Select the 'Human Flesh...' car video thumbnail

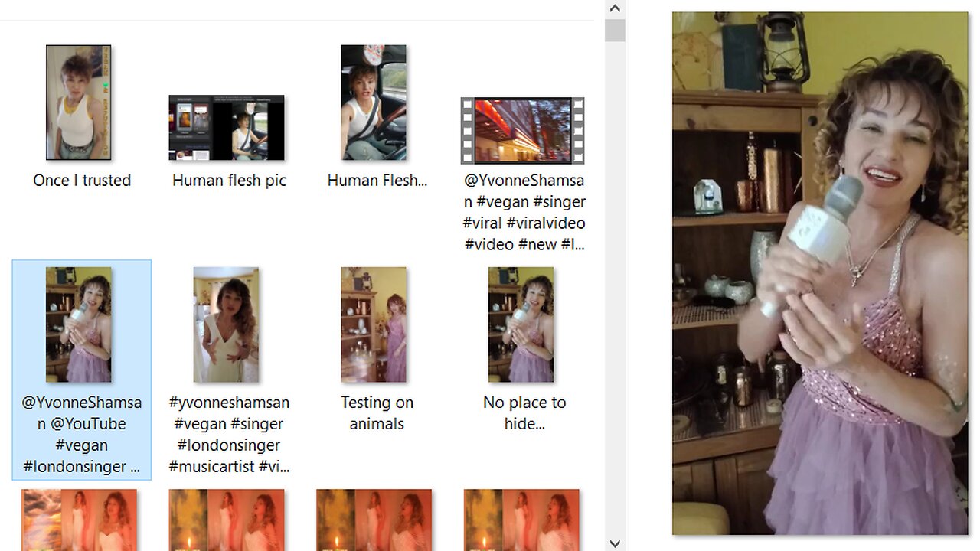(374, 103)
